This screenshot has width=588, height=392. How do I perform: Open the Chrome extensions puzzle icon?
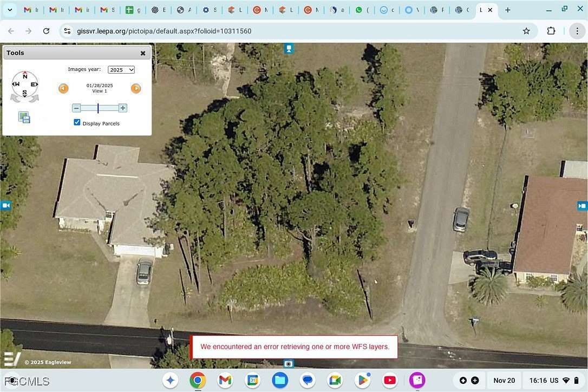click(x=551, y=31)
